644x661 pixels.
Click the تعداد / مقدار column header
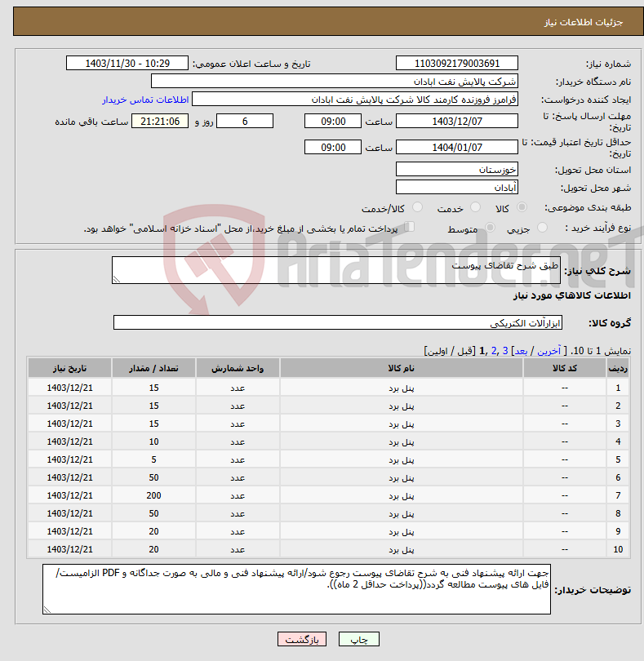tap(153, 368)
